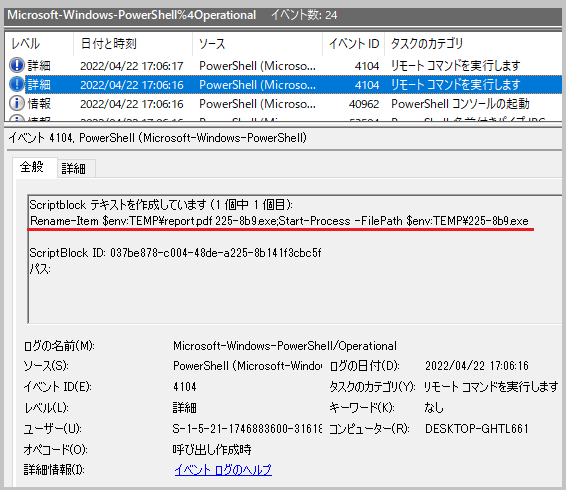Select event ID 40962 cell

pos(364,104)
